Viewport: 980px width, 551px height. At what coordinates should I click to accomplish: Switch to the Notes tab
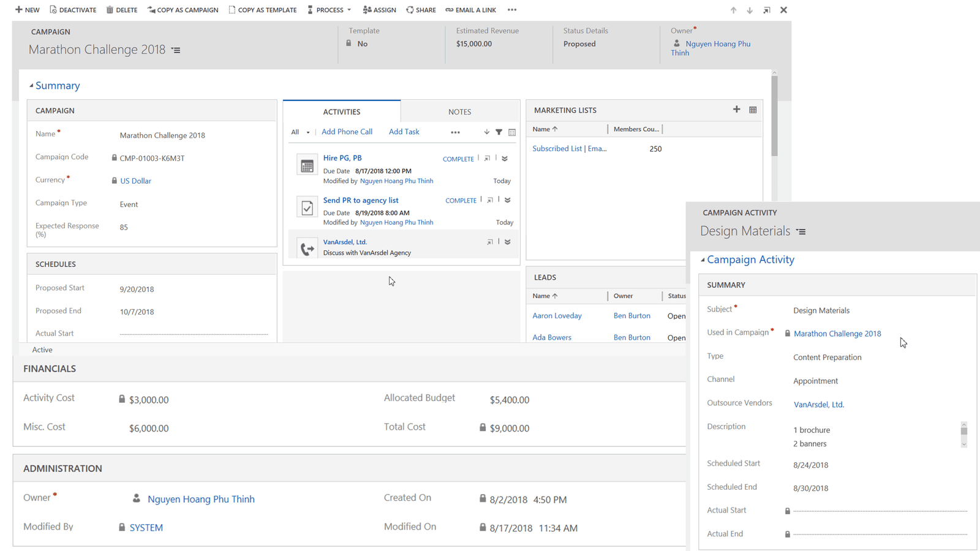coord(459,112)
